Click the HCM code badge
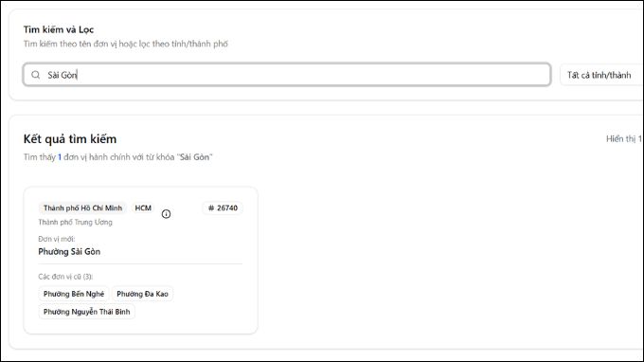 click(143, 208)
